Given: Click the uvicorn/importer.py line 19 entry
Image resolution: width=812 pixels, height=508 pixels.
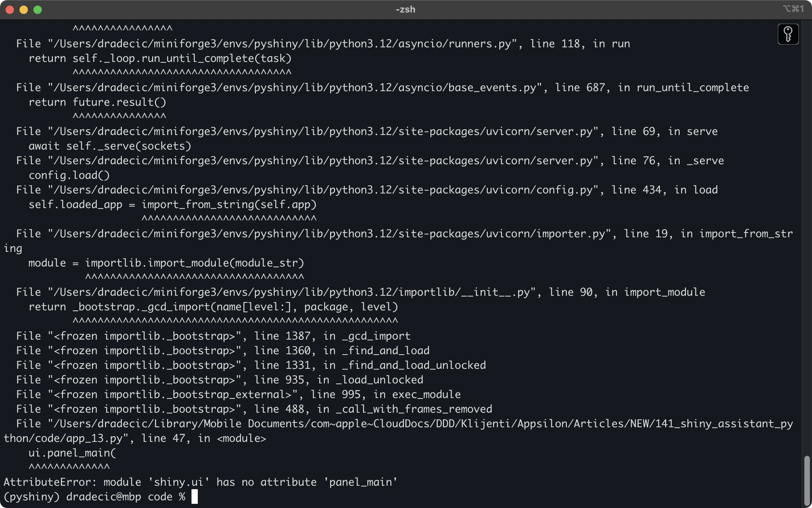Looking at the screenshot, I should coord(398,241).
